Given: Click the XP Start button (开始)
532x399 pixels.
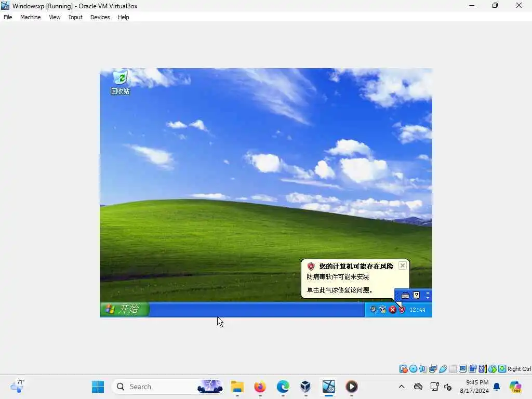Looking at the screenshot, I should [125, 309].
